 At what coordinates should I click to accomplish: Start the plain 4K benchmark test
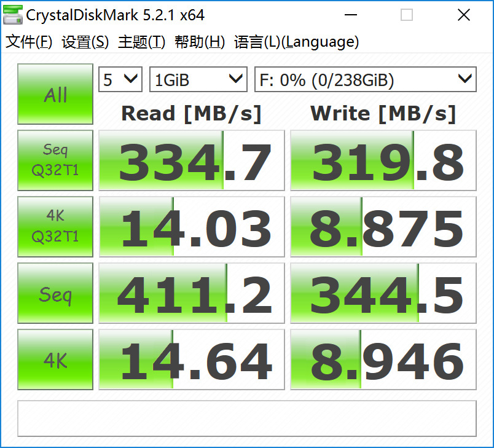click(x=55, y=360)
